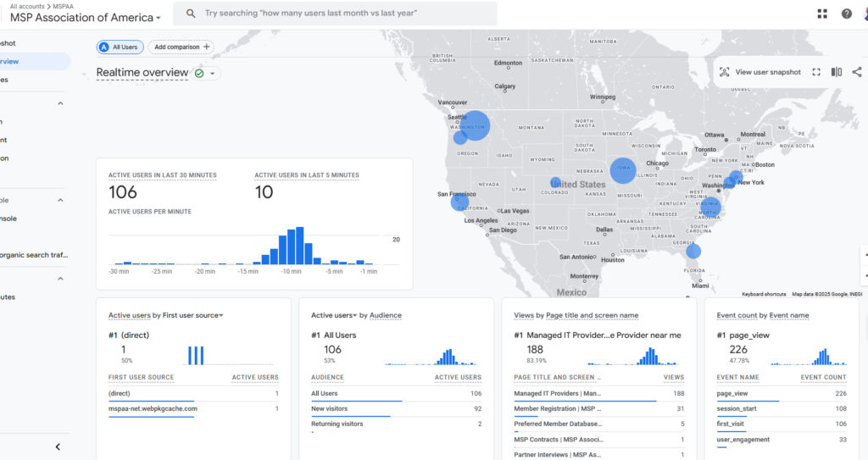Viewport: 868px width, 460px height.
Task: Click the 'MSP Contracts | MSP Associ...' row
Action: (599, 440)
